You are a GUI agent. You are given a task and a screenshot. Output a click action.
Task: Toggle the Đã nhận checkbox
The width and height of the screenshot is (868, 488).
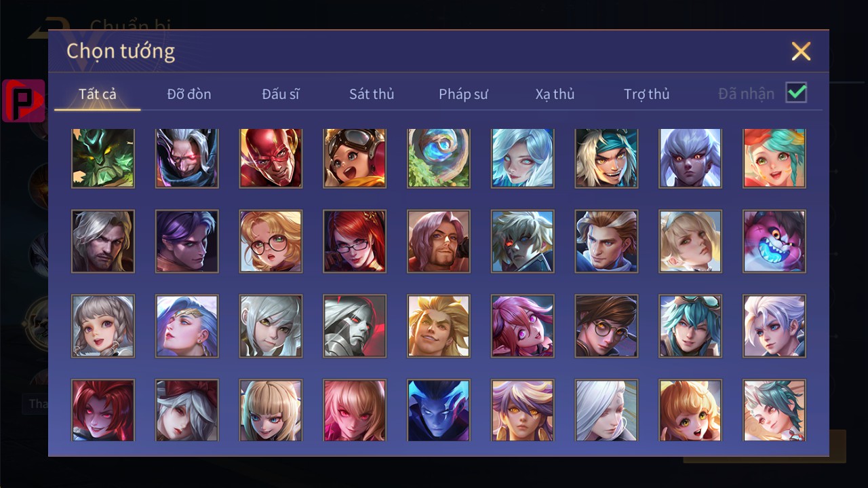coord(796,92)
